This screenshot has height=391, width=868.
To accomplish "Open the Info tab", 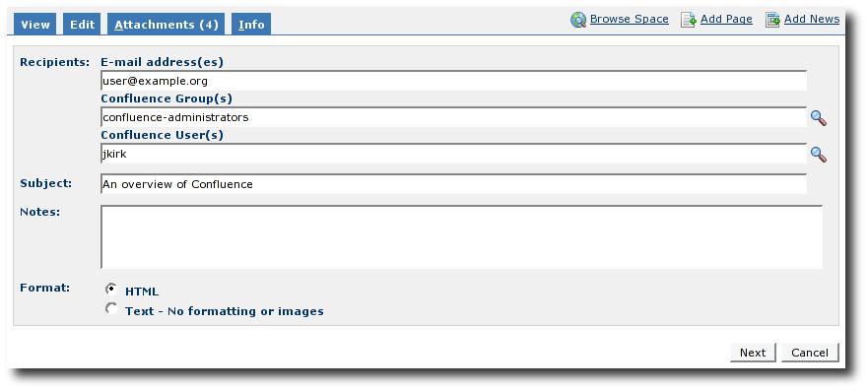I will (x=251, y=25).
